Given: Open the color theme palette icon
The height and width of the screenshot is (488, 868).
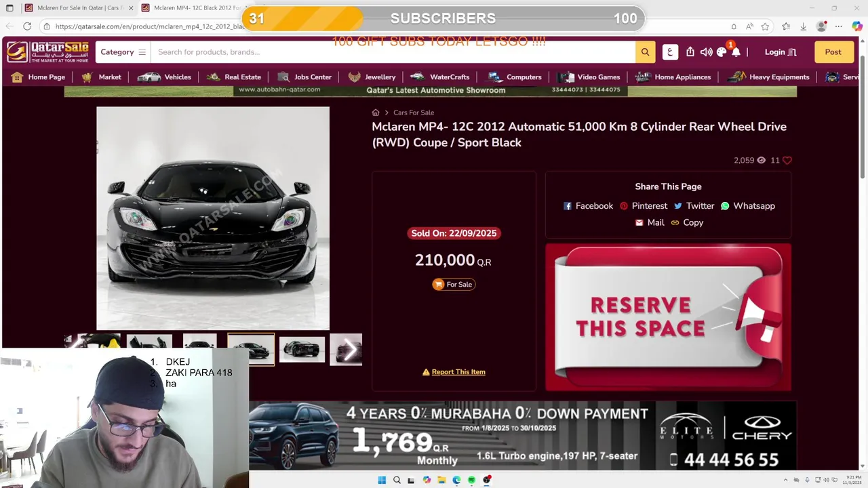Looking at the screenshot, I should click(722, 52).
